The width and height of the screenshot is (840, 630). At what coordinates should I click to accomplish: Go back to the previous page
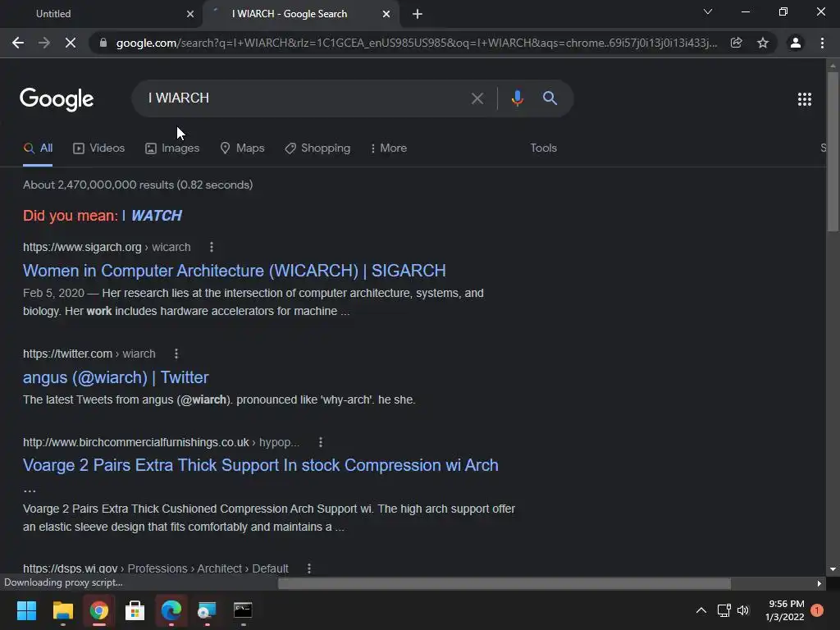pos(18,43)
